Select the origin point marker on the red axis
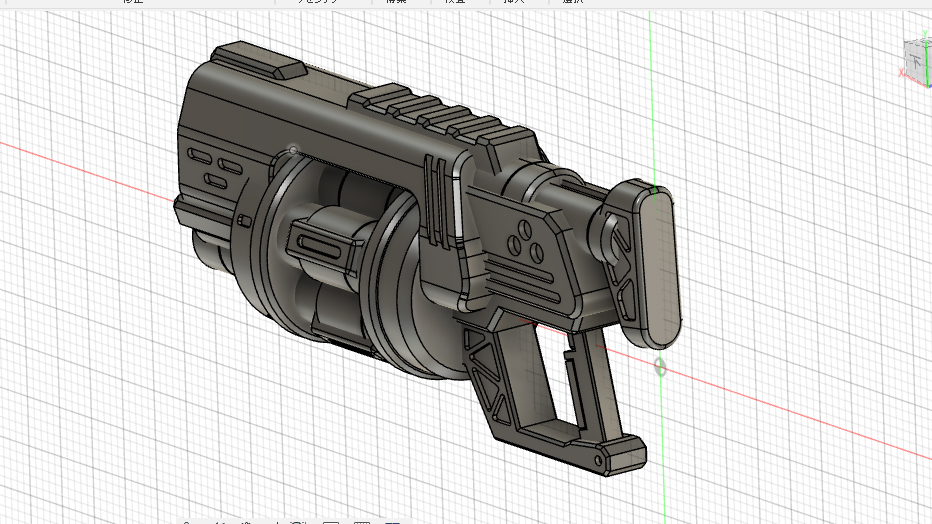 pos(660,367)
